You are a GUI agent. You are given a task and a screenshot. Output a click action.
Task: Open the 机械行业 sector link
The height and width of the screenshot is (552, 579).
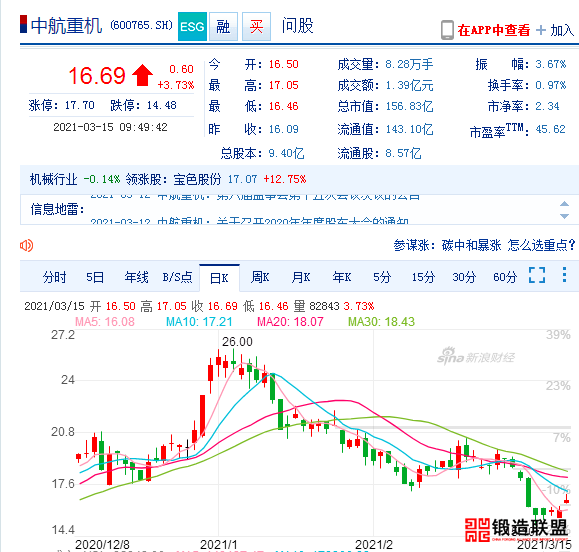[54, 179]
